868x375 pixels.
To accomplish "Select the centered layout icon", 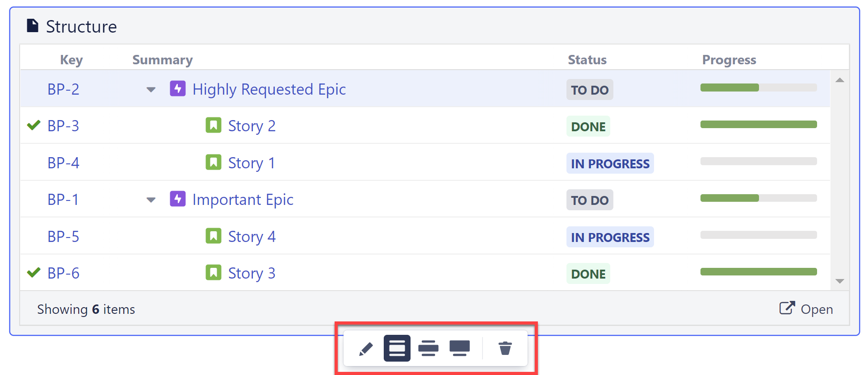I will click(428, 348).
